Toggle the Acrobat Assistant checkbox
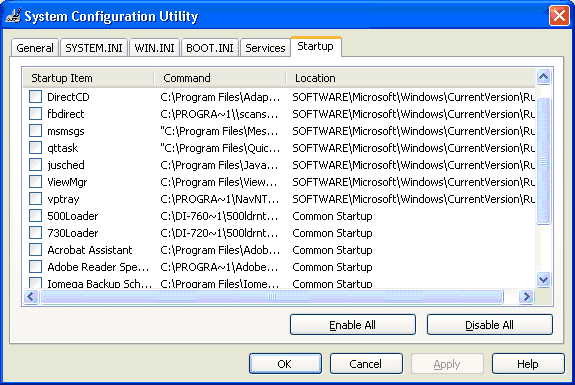This screenshot has width=575, height=385. (x=36, y=250)
